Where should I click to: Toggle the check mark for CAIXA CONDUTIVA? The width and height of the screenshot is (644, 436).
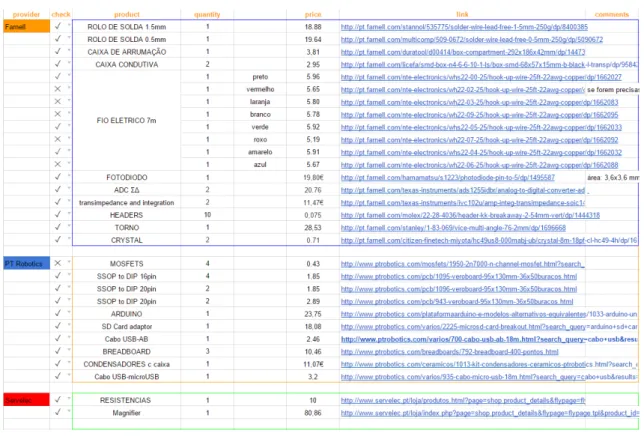(x=58, y=64)
